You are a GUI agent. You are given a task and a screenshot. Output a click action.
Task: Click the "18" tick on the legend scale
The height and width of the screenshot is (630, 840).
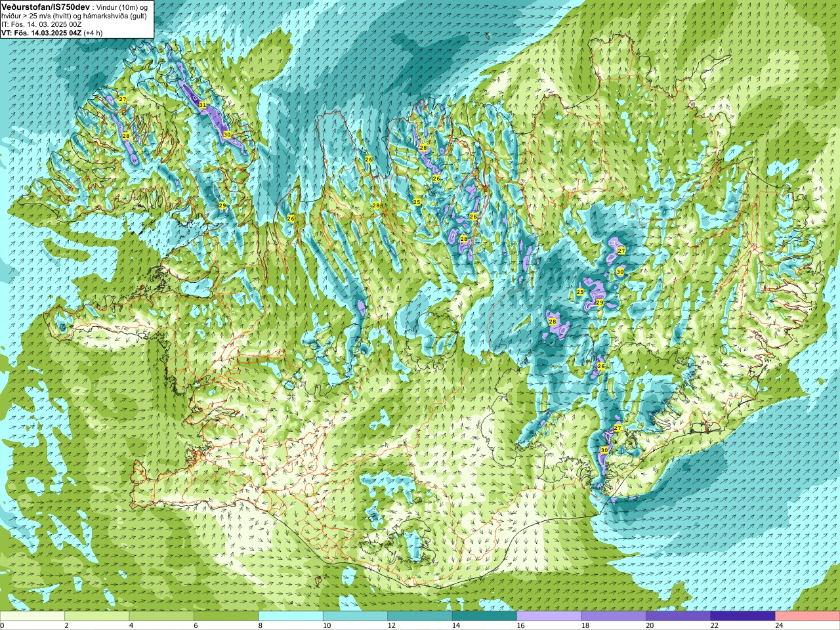585,625
